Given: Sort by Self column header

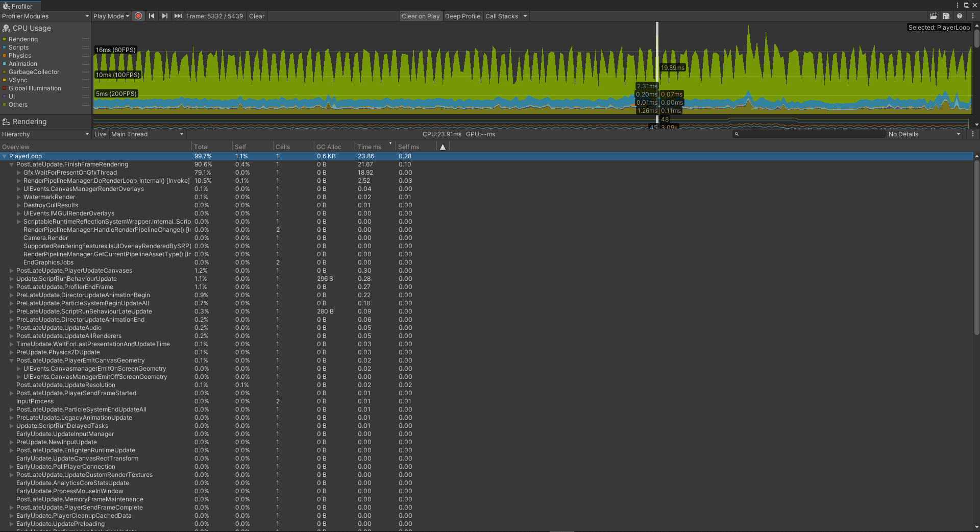Looking at the screenshot, I should 252,147.
